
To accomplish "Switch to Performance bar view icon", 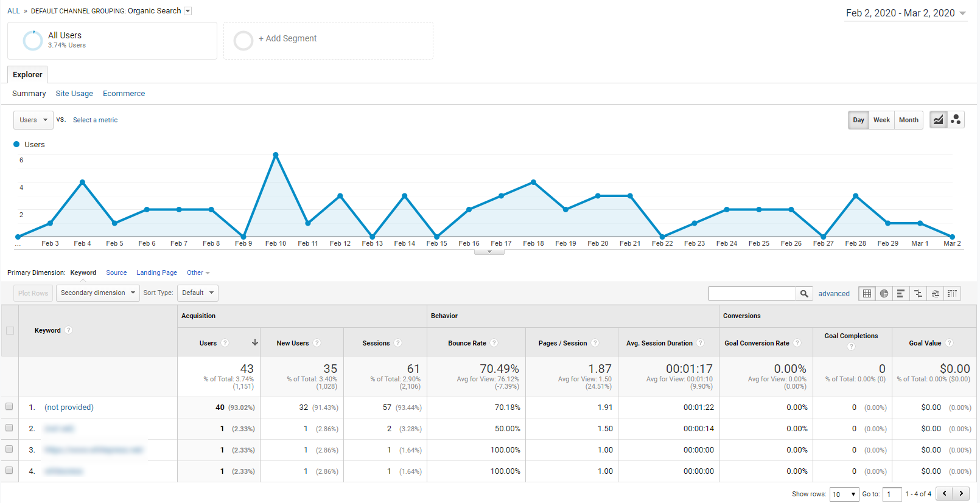I will click(901, 293).
